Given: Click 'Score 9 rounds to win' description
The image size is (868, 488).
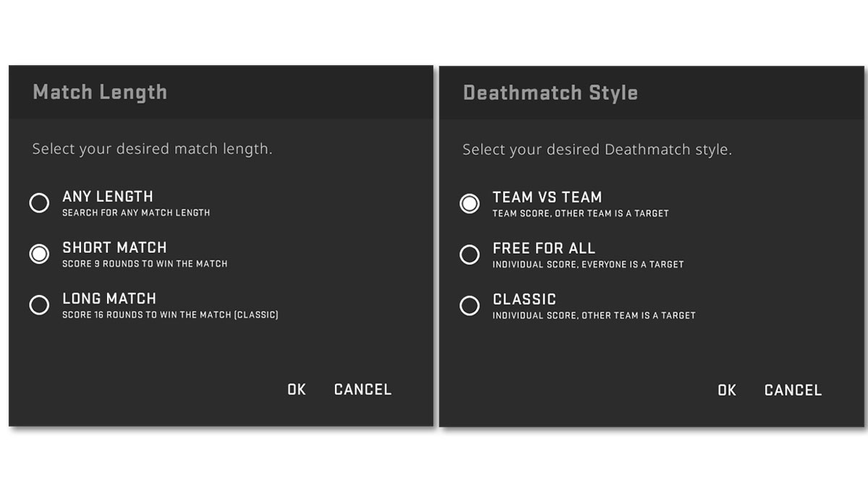Looking at the screenshot, I should pos(145,264).
